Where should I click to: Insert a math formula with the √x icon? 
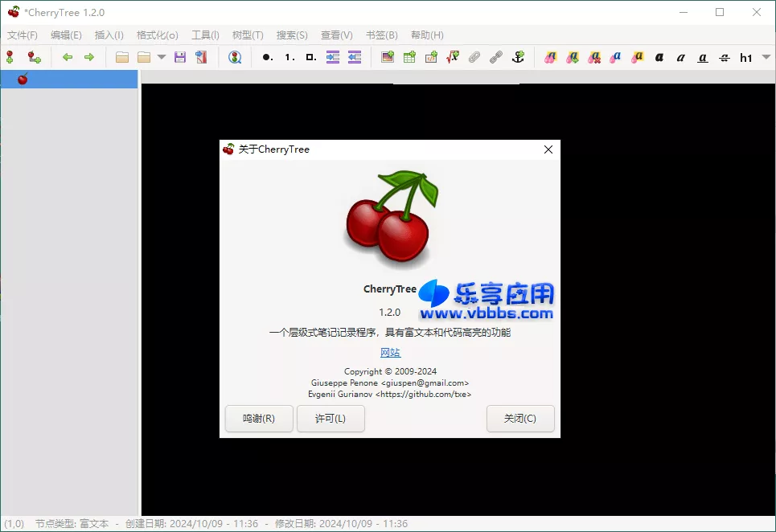(452, 57)
